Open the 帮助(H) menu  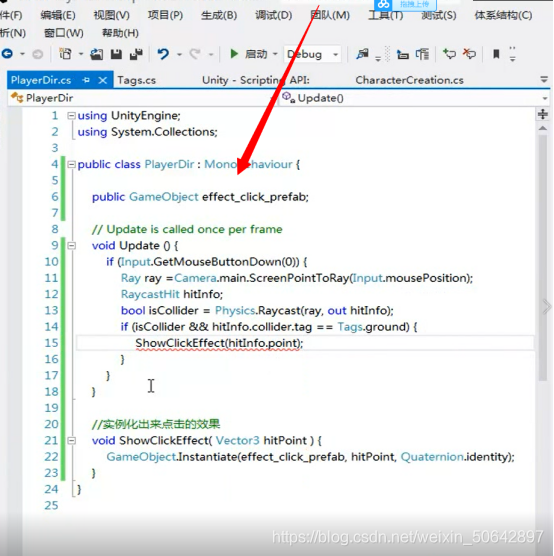[120, 33]
